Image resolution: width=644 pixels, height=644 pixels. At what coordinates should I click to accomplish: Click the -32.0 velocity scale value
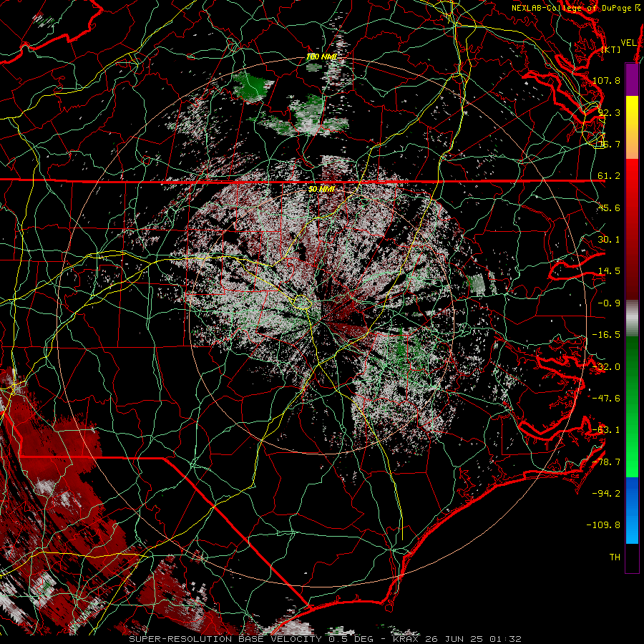pyautogui.click(x=606, y=367)
